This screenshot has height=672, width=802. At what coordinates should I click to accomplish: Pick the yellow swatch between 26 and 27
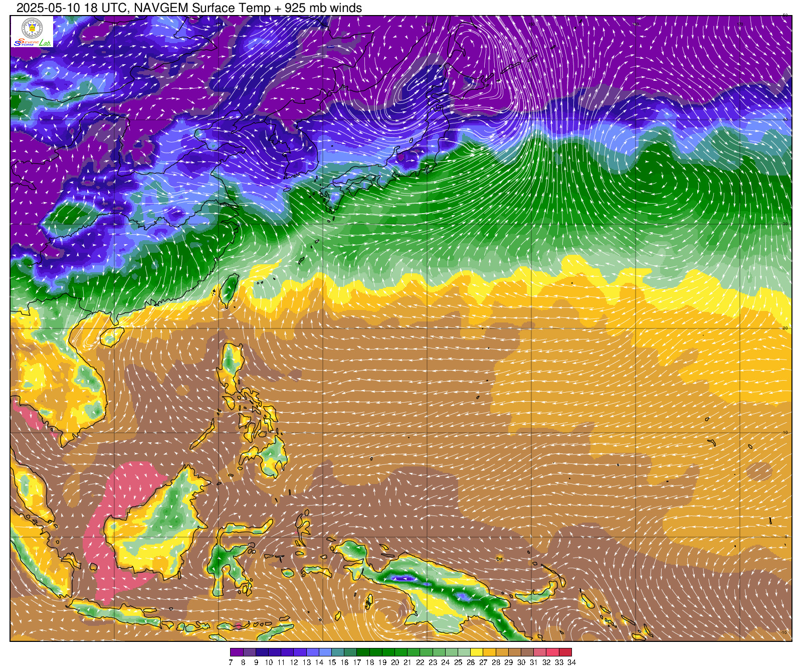[477, 652]
